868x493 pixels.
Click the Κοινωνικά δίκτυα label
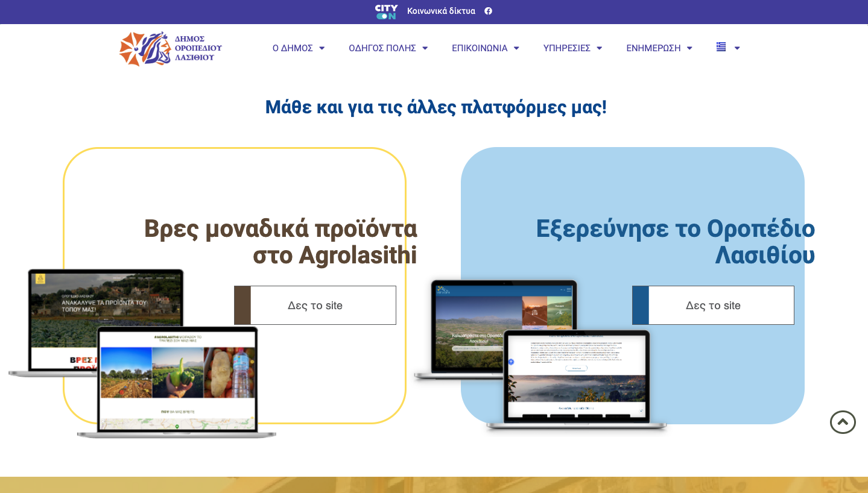click(441, 11)
